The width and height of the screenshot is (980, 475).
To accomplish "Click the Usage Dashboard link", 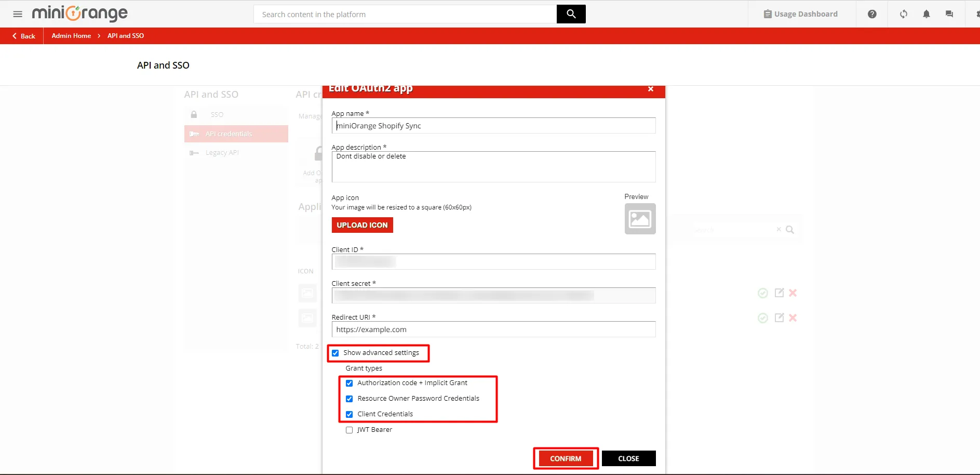I will point(800,14).
